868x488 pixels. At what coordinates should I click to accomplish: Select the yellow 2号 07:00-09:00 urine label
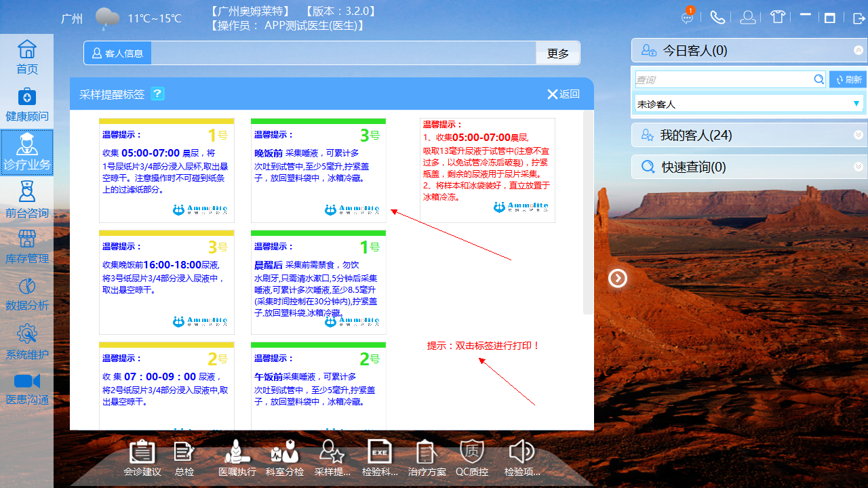pos(167,386)
